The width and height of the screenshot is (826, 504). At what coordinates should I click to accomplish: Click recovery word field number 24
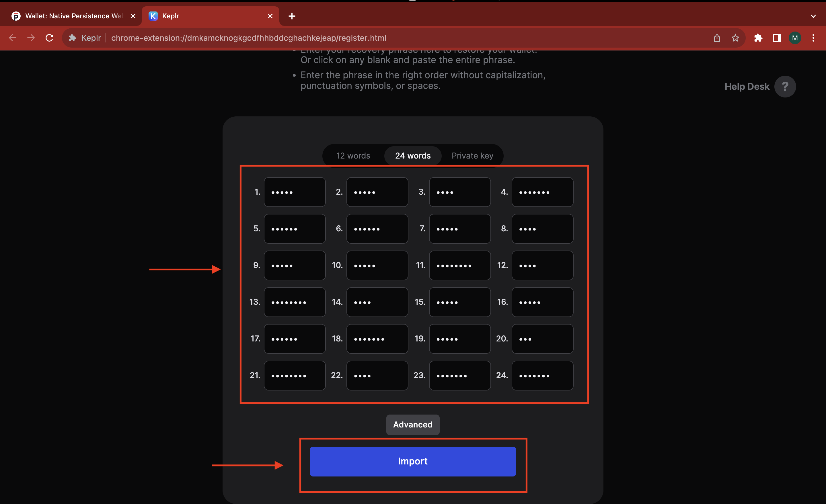tap(542, 375)
